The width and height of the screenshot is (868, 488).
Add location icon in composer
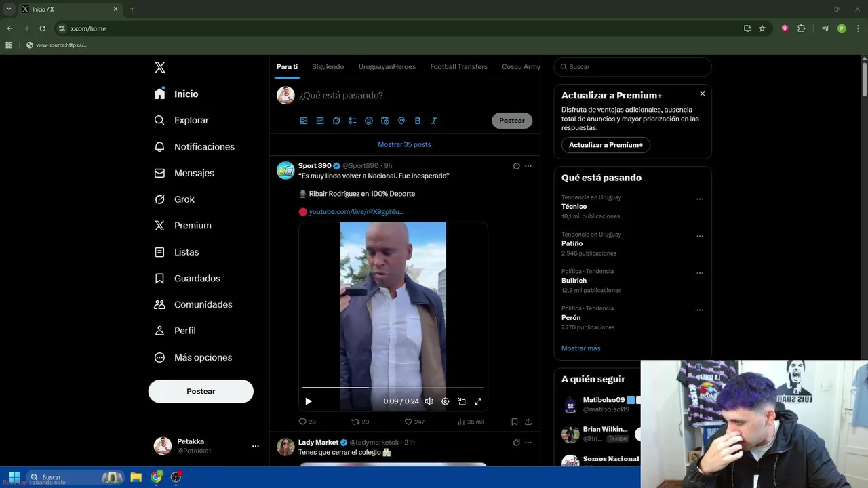(x=401, y=121)
